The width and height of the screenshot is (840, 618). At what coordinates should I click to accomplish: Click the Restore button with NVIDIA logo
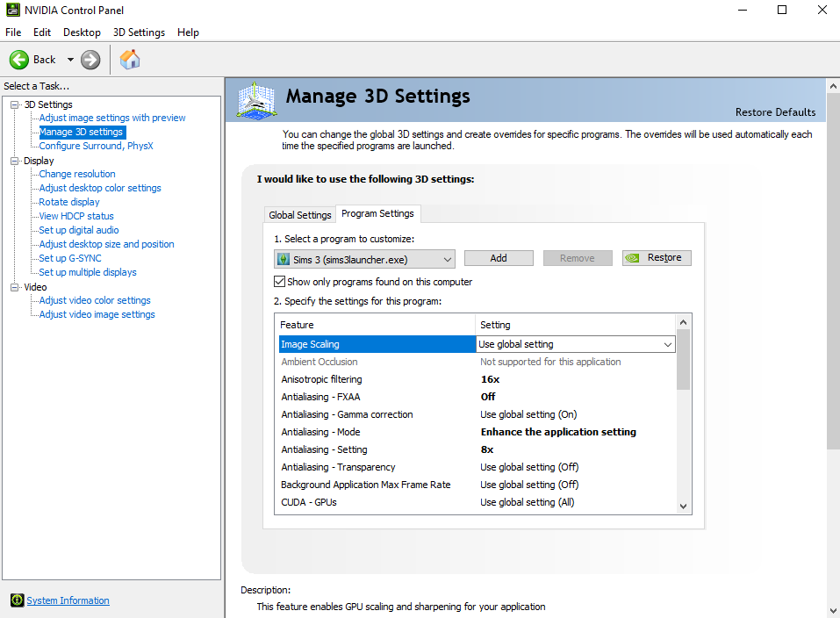pos(657,258)
